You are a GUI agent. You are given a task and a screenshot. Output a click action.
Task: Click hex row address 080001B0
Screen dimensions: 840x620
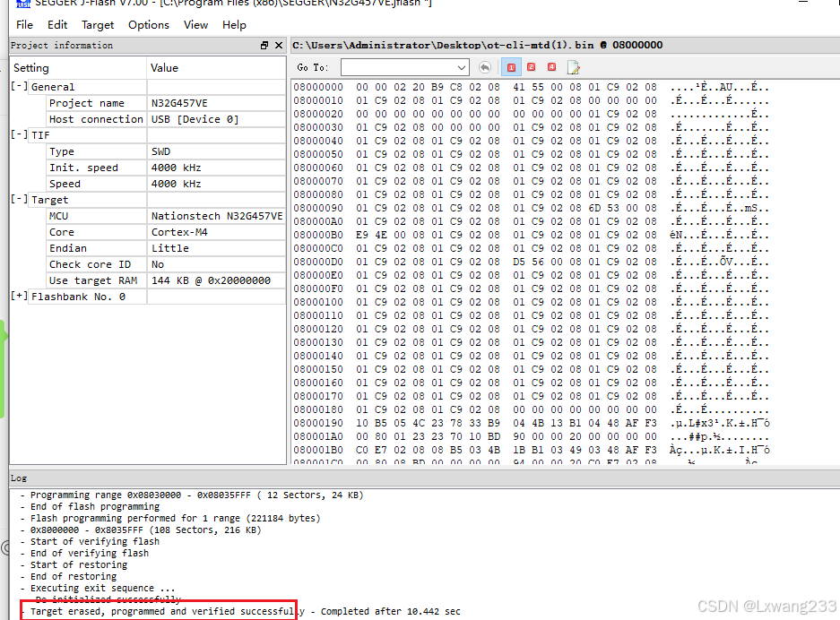pos(318,450)
